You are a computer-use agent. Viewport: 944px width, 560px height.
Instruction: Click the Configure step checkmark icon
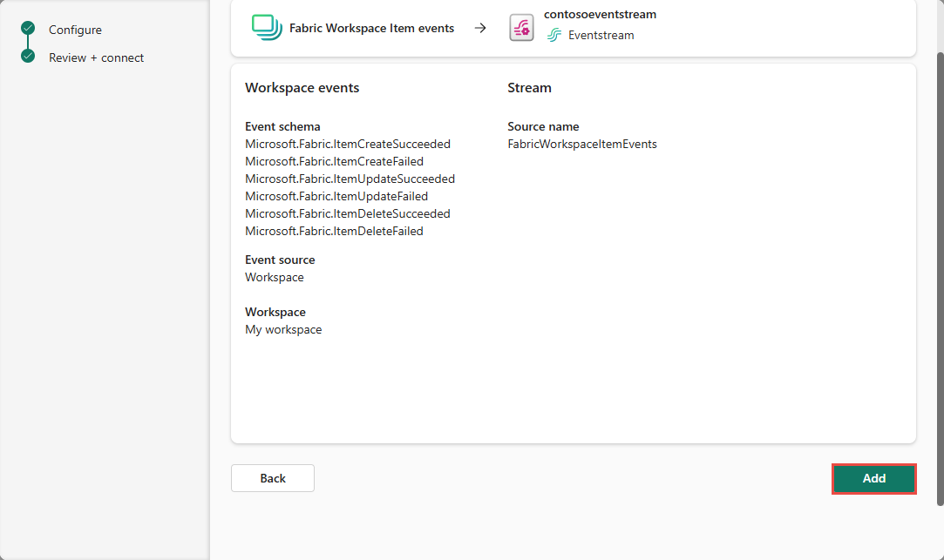(x=28, y=29)
